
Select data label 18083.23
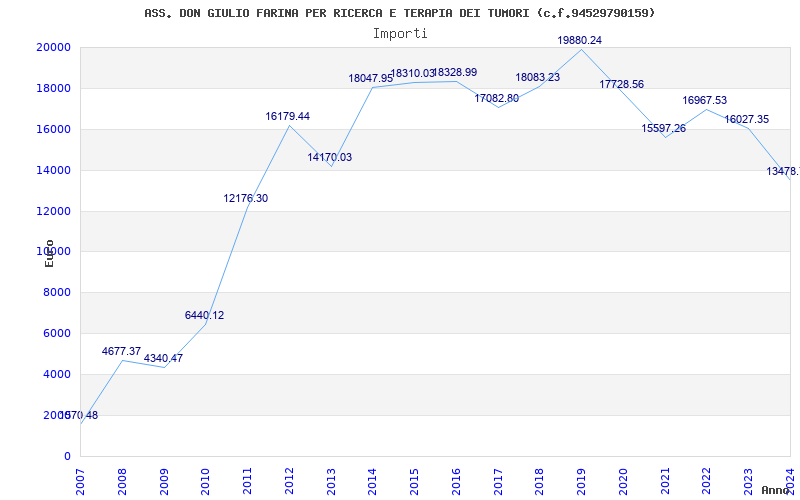coord(538,78)
